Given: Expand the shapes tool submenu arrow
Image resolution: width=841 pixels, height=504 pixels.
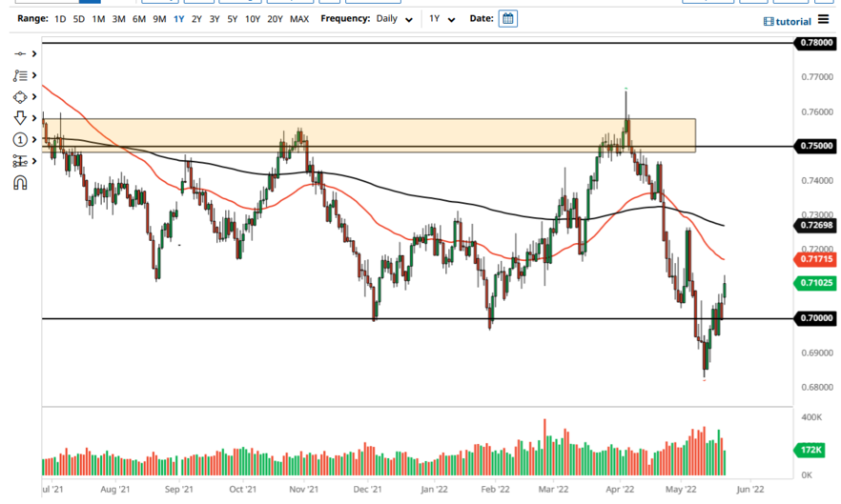Looking at the screenshot, I should point(34,97).
